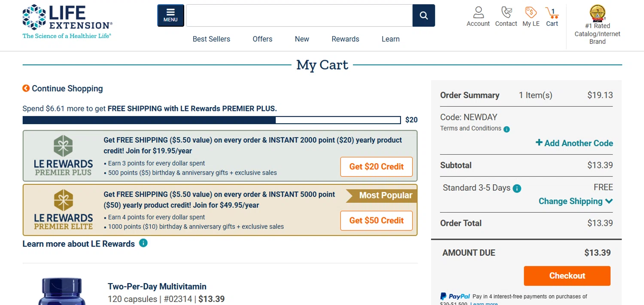Click inside the search input field
Image resolution: width=644 pixels, height=305 pixels.
pos(299,15)
